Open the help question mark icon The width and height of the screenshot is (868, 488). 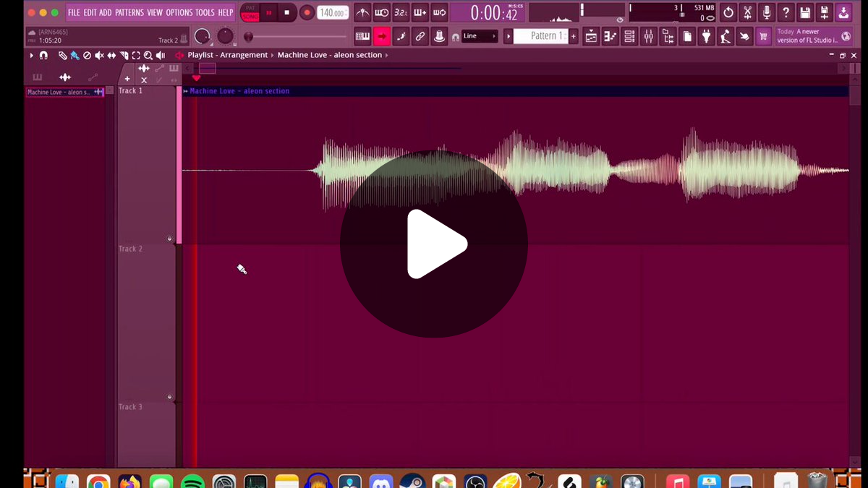point(786,12)
